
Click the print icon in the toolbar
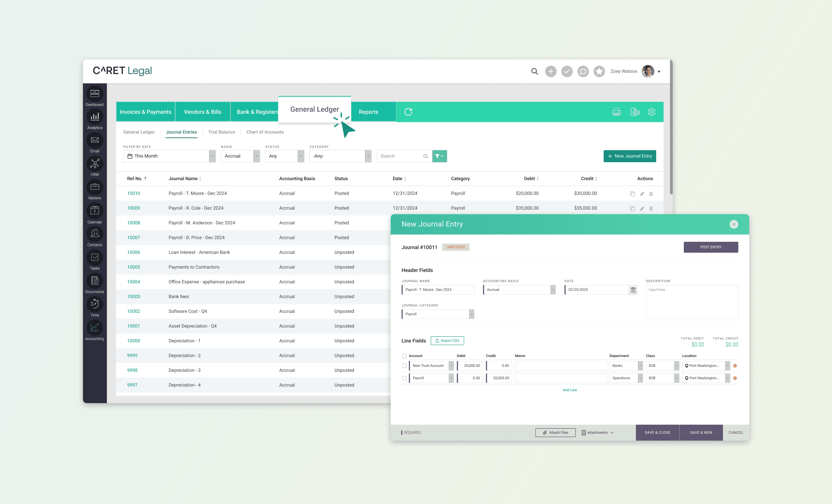click(x=616, y=112)
